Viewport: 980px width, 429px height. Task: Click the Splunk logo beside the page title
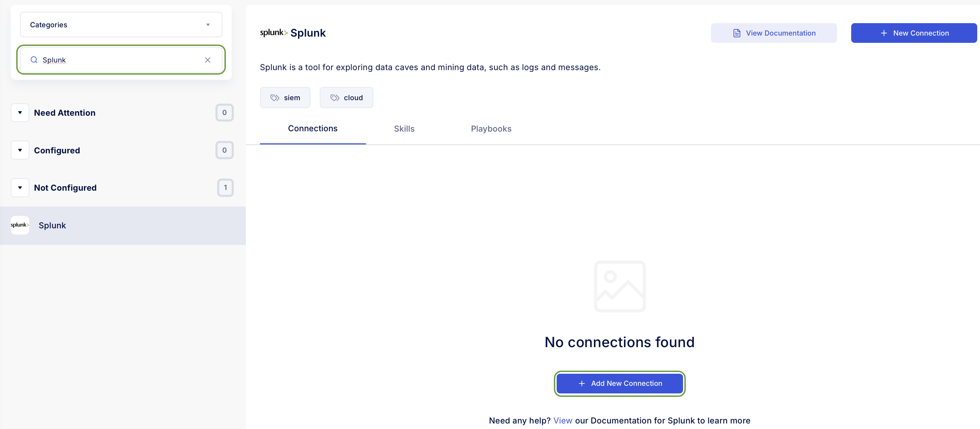point(273,33)
